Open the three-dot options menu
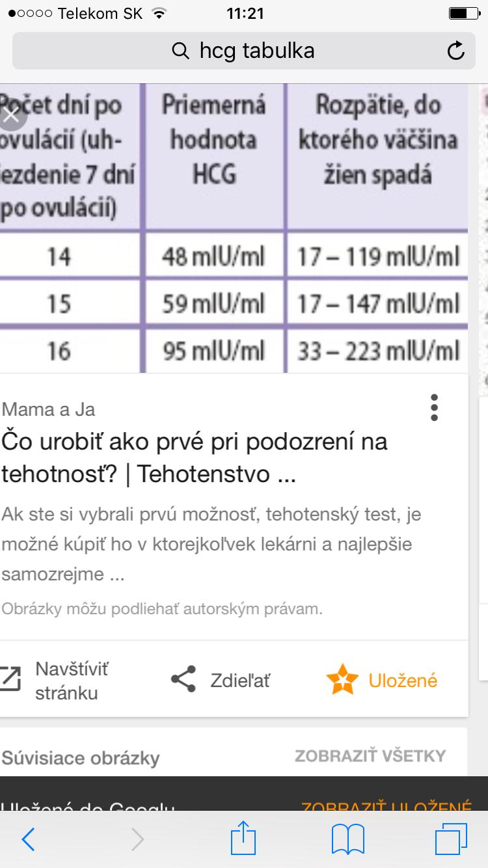 click(435, 407)
